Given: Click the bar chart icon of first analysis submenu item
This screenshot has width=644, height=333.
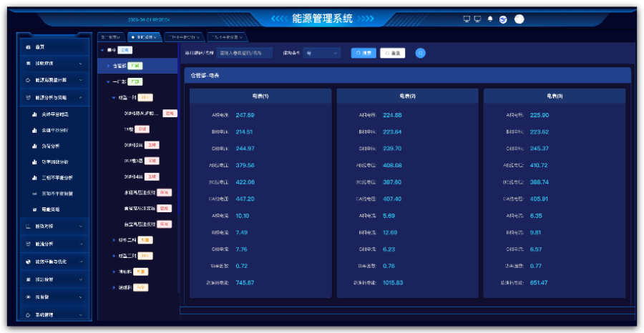Looking at the screenshot, I should tap(34, 114).
